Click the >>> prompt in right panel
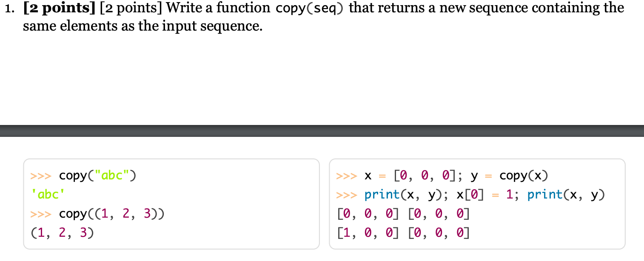This screenshot has height=261, width=644. tap(347, 176)
